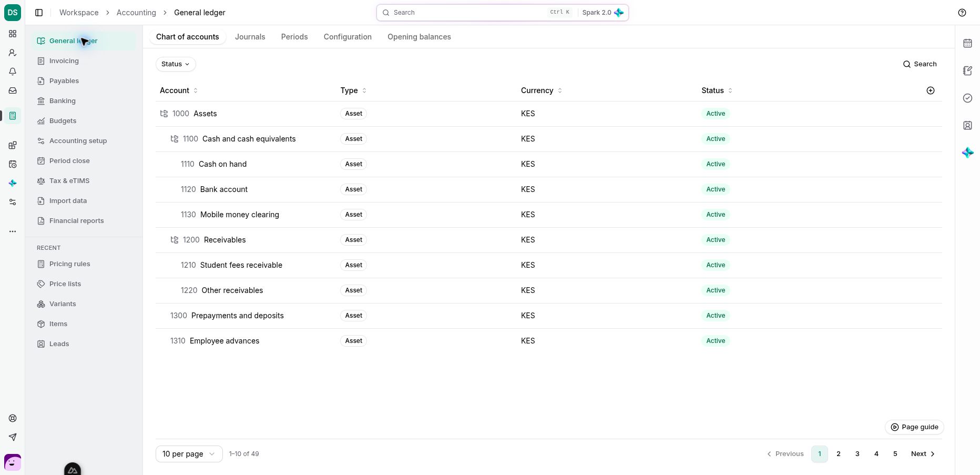Click the send paper plane icon

(x=13, y=437)
